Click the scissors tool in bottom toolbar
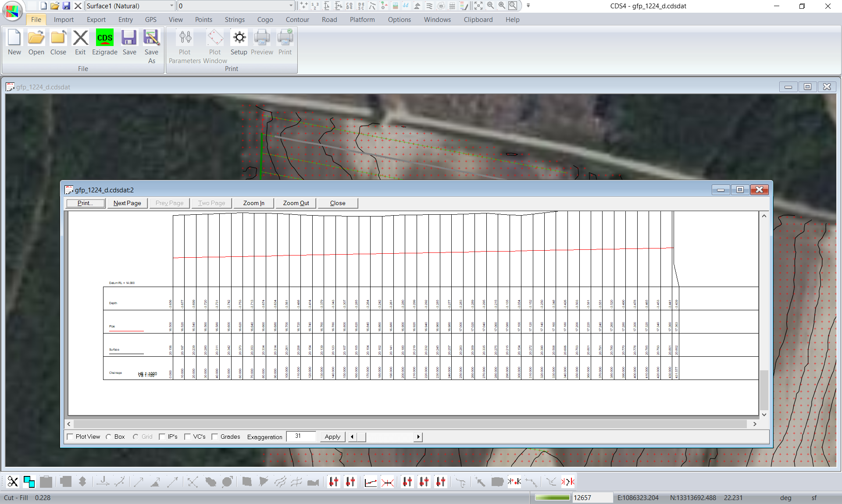This screenshot has height=504, width=842. (x=13, y=482)
